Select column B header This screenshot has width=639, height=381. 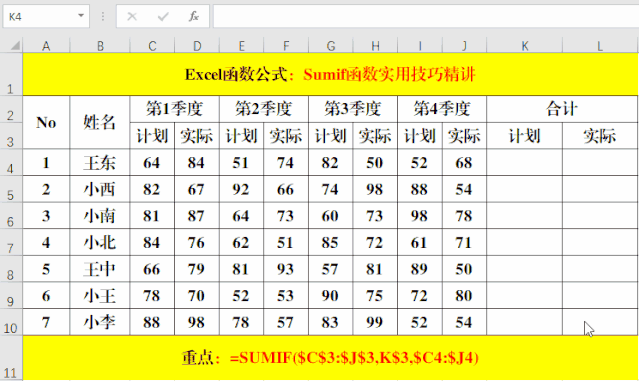pos(100,46)
